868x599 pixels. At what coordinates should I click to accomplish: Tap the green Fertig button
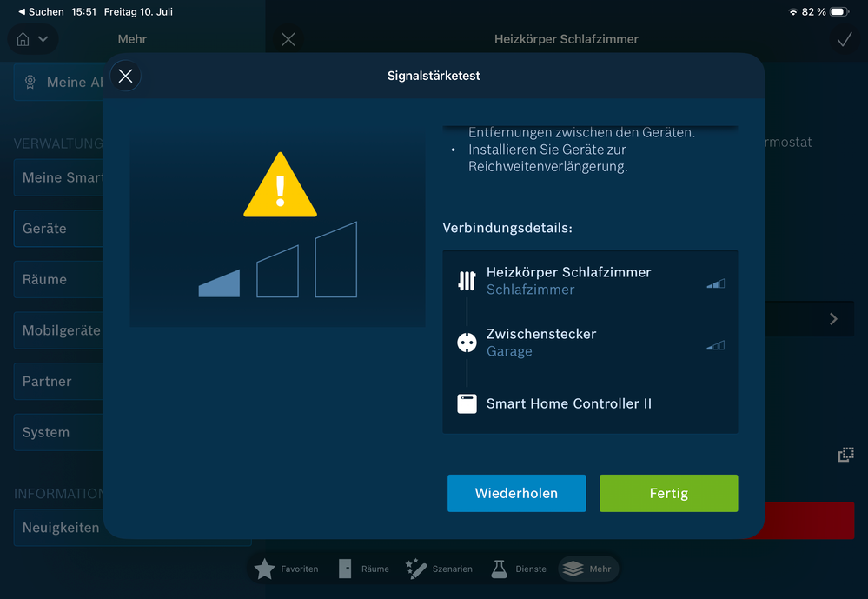pos(668,493)
